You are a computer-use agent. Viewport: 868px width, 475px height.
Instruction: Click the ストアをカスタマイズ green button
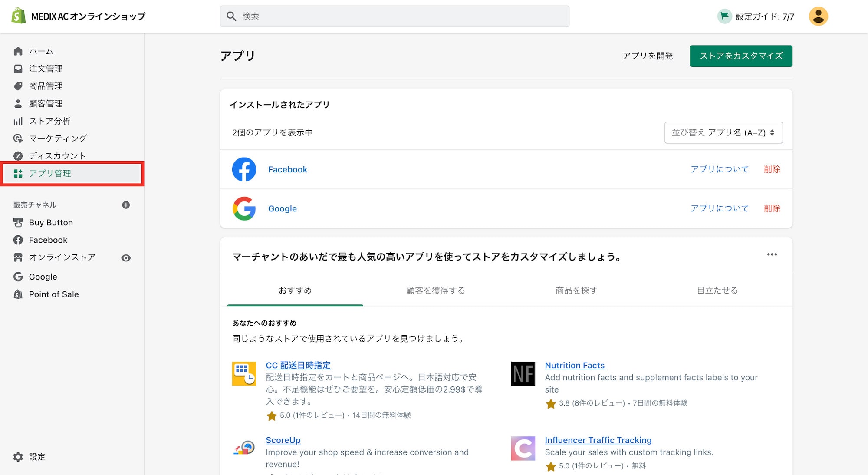coord(741,56)
